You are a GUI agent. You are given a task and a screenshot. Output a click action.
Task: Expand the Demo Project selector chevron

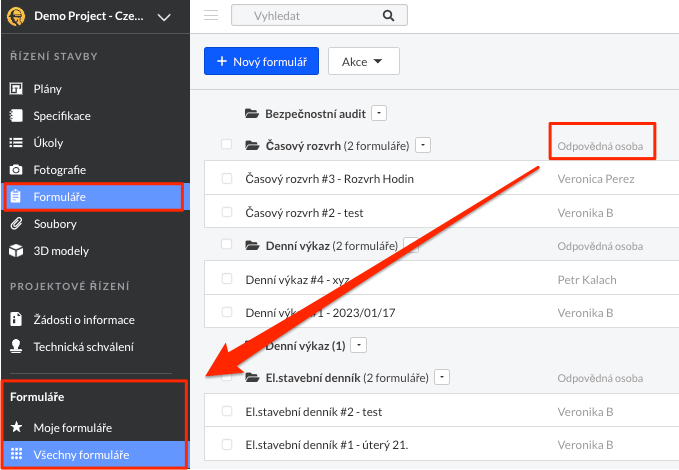point(165,16)
